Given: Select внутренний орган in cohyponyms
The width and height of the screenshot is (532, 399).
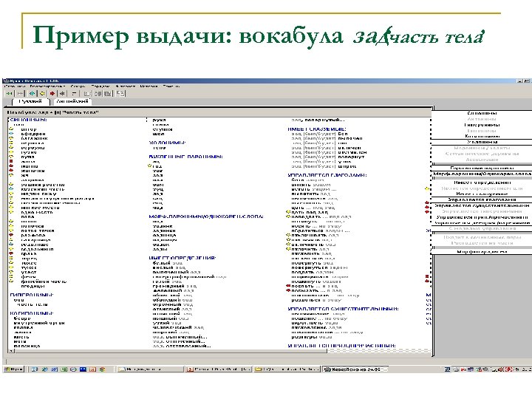Looking at the screenshot, I should tap(39, 323).
